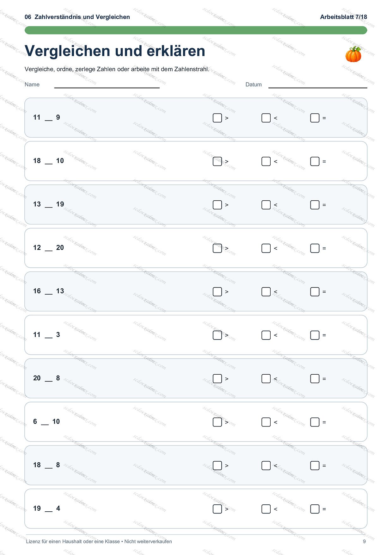This screenshot has width=392, height=555.
Task: Tick the < box for 12 __ 20
Action: (266, 248)
